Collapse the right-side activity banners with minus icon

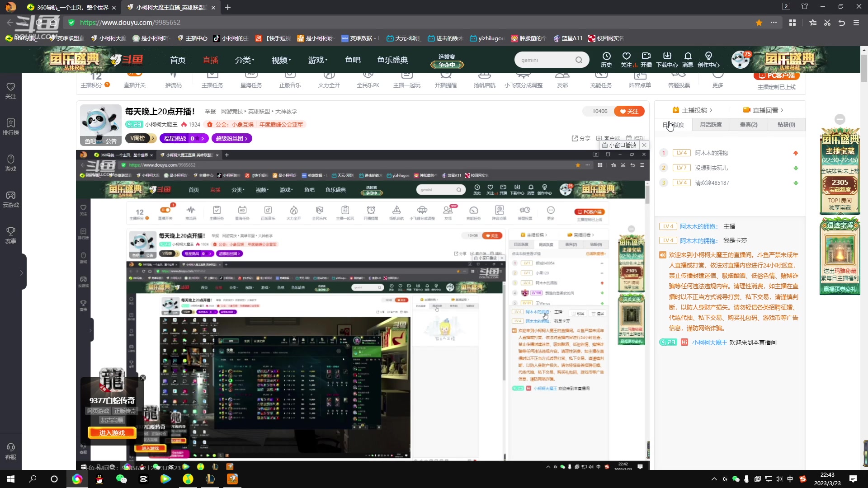coord(840,119)
